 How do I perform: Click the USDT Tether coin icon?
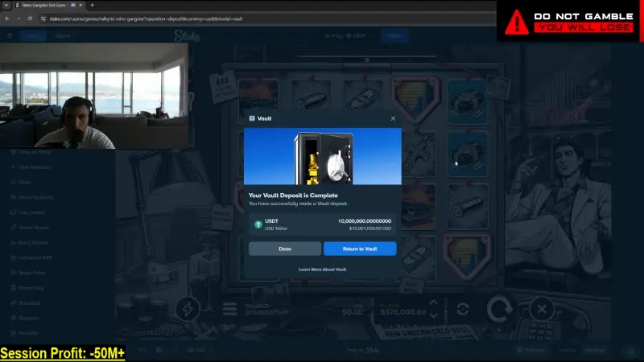pyautogui.click(x=258, y=224)
